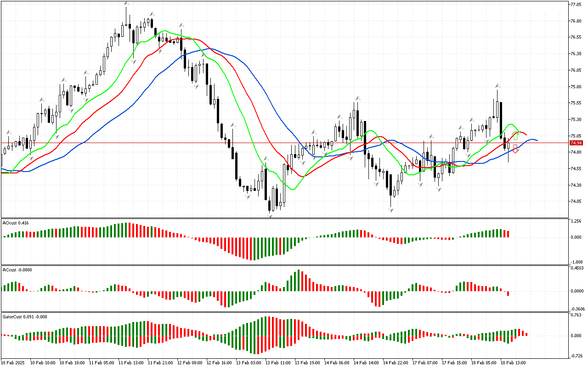The width and height of the screenshot is (588, 368).
Task: Click the 75.05 price scale value
Action: pyautogui.click(x=576, y=136)
